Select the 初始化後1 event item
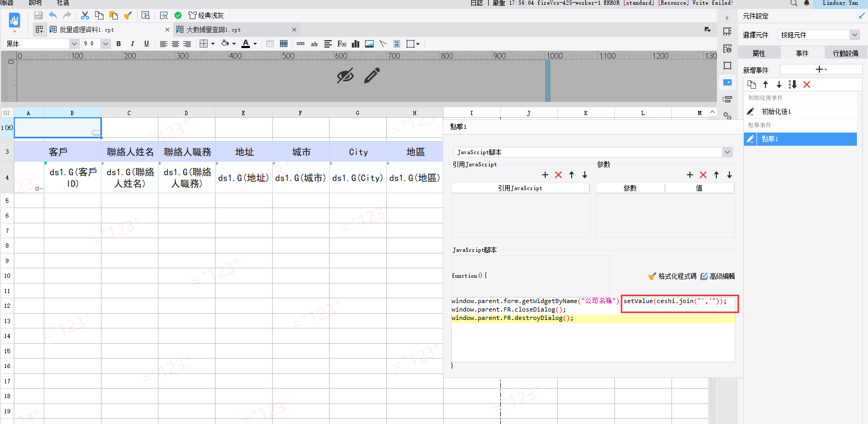868x424 pixels. tap(800, 111)
